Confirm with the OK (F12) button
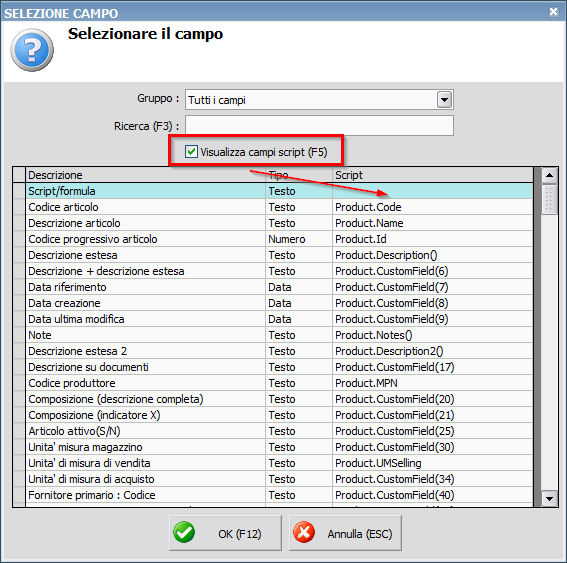The image size is (567, 563). 225,533
